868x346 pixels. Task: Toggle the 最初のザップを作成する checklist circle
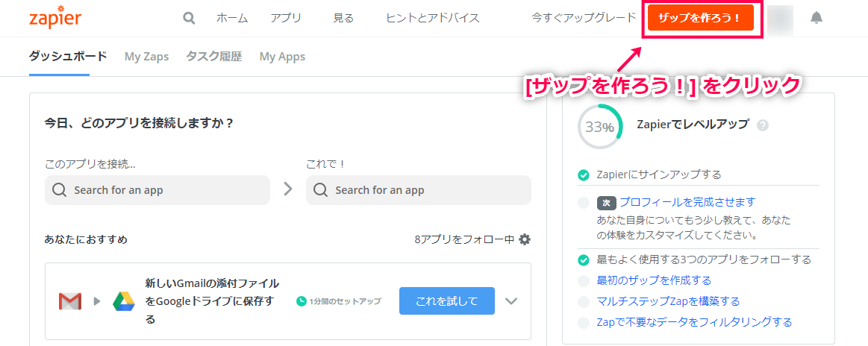click(x=583, y=281)
